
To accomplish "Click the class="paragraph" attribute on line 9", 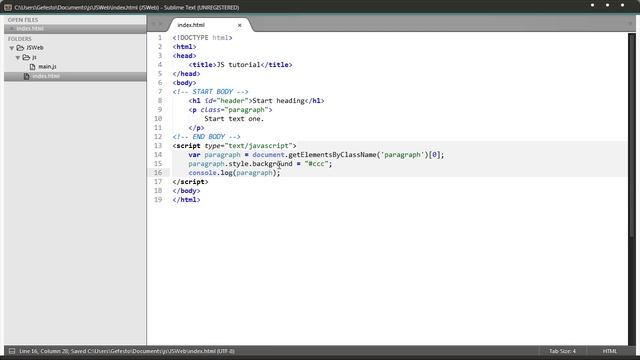I will click(x=234, y=110).
